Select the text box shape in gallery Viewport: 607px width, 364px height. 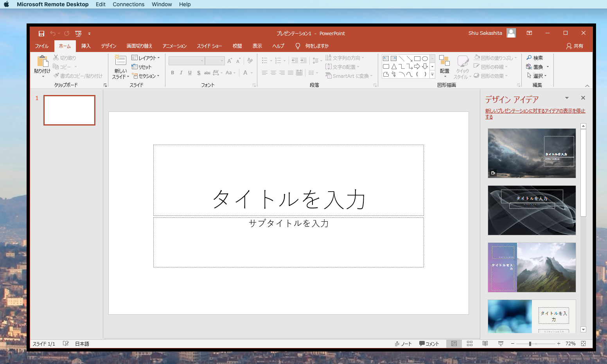(x=386, y=59)
